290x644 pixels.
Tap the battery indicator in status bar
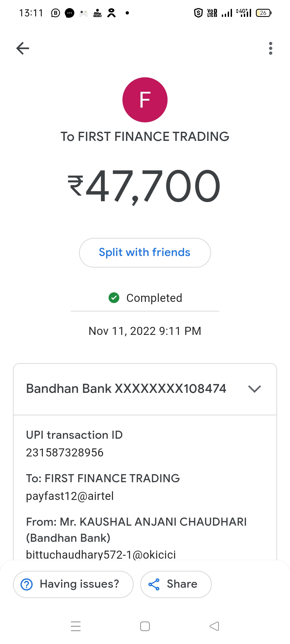263,13
